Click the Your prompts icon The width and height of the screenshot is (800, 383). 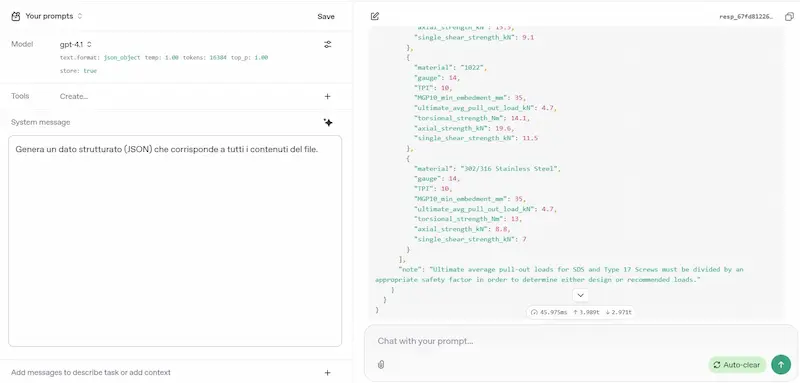pos(15,16)
